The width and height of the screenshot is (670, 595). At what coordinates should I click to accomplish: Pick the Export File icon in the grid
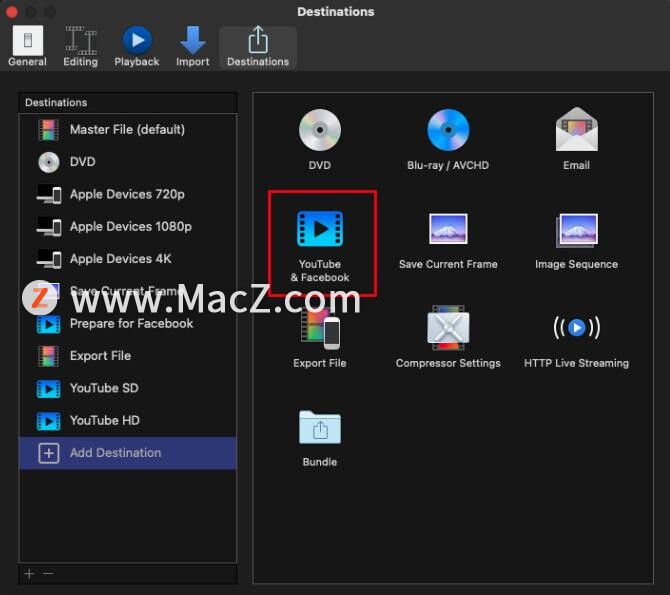(320, 328)
